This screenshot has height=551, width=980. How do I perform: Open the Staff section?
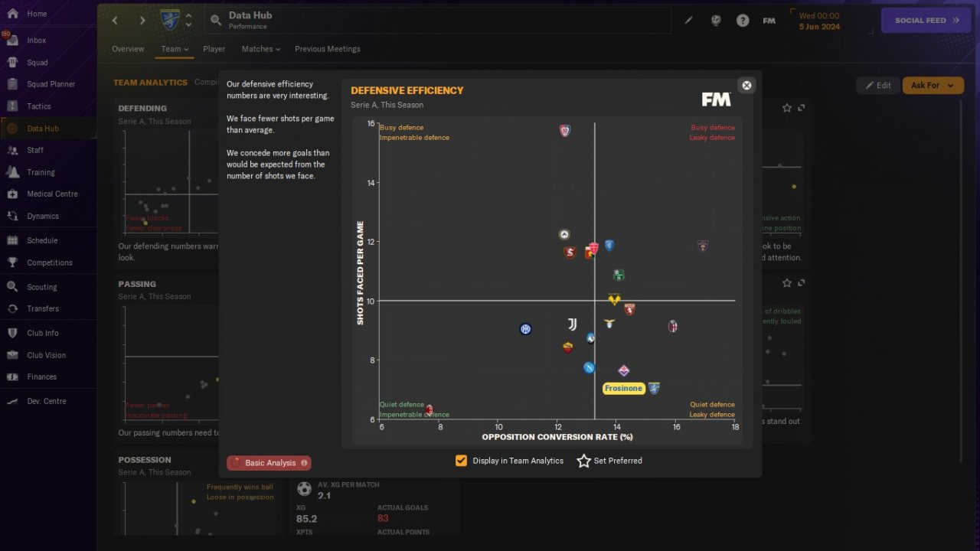tap(35, 150)
